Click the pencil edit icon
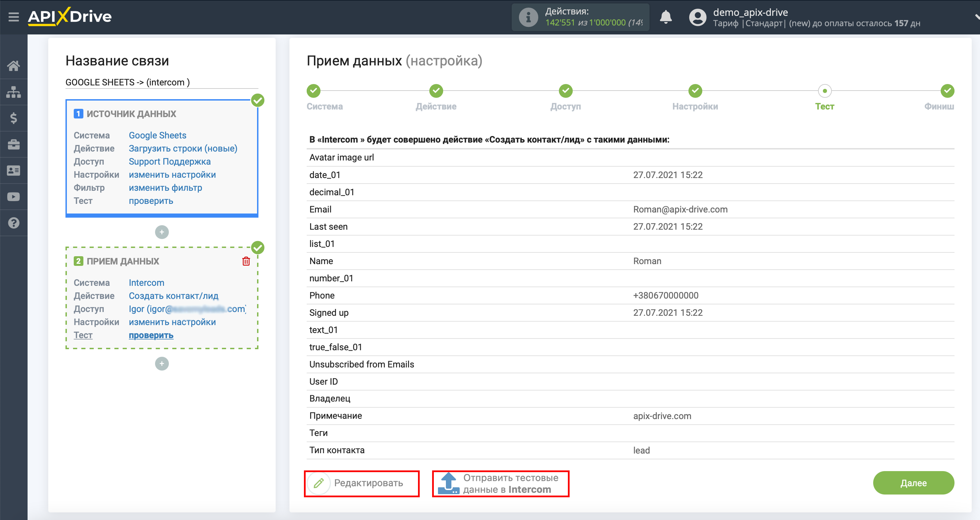 pos(318,483)
